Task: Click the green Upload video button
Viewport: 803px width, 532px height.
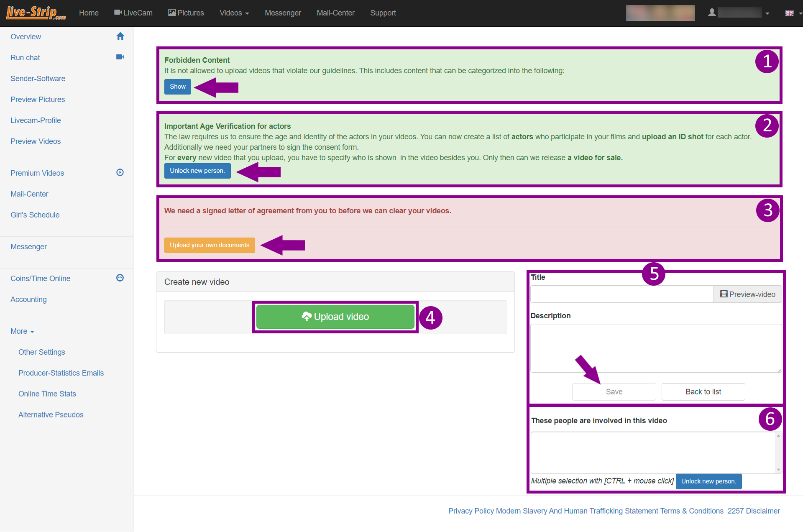Action: 335,317
